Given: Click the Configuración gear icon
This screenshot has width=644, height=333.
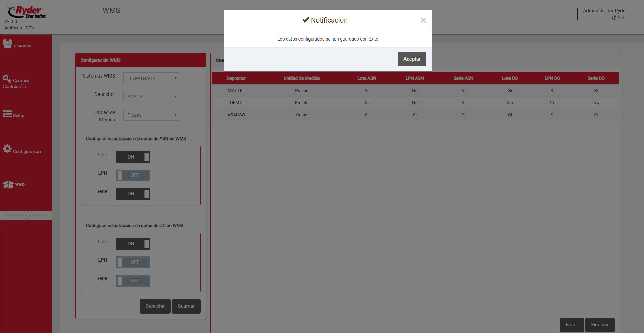Looking at the screenshot, I should pyautogui.click(x=7, y=149).
